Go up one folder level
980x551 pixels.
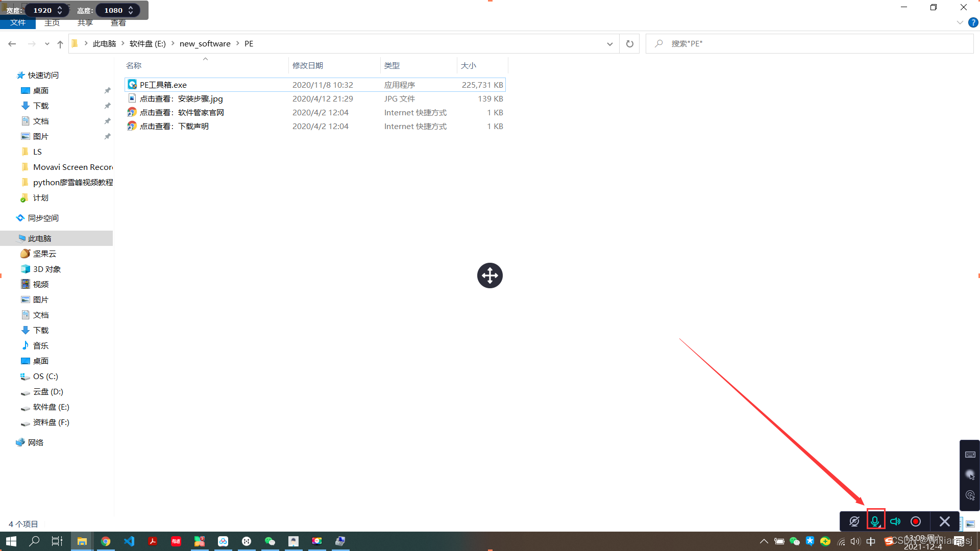pos(60,44)
